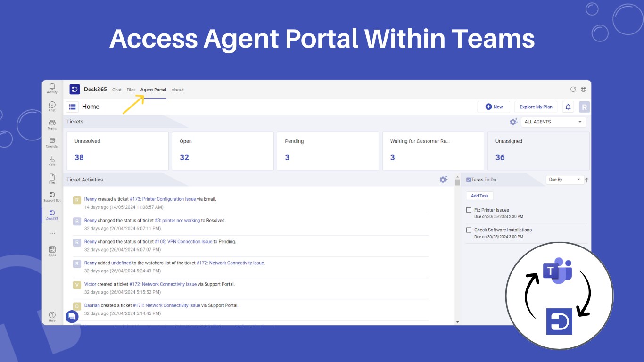644x362 pixels.
Task: Select the Agent Portal tab
Action: coord(153,90)
